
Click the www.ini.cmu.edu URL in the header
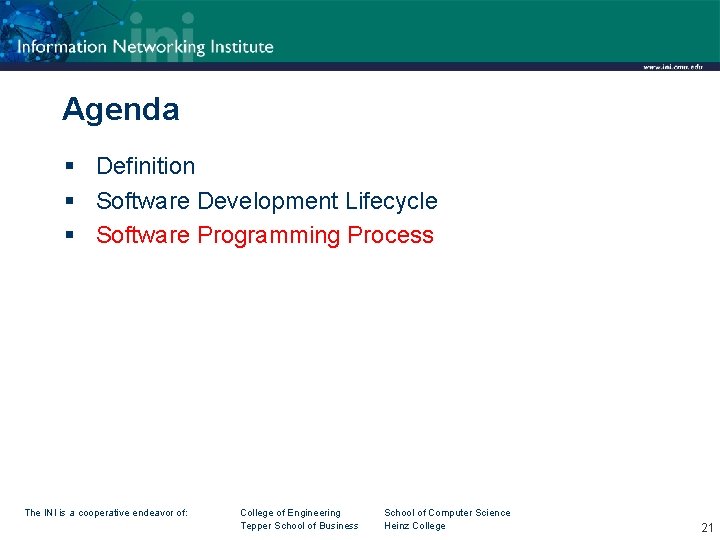tap(673, 67)
